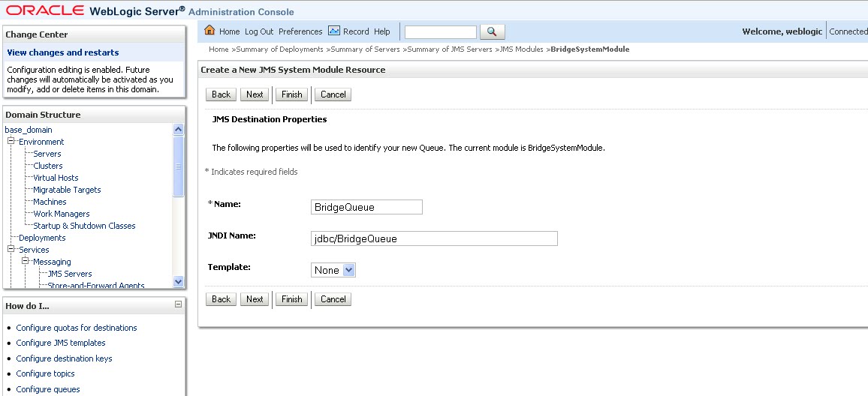Click Home in the breadcrumb trail
868x396 pixels.
point(219,49)
